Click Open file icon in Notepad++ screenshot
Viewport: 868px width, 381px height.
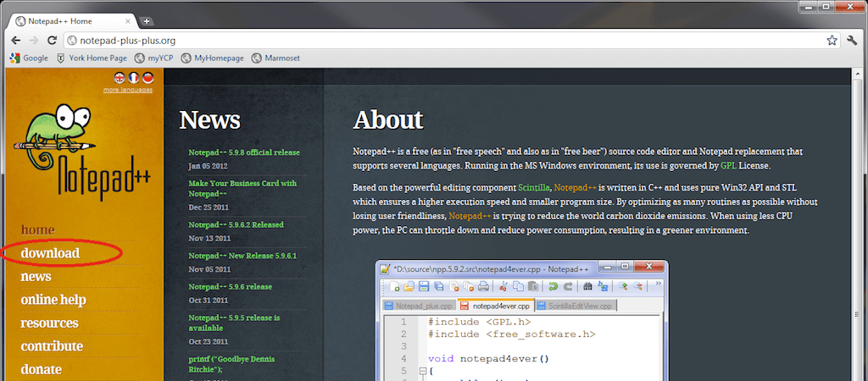(x=409, y=286)
